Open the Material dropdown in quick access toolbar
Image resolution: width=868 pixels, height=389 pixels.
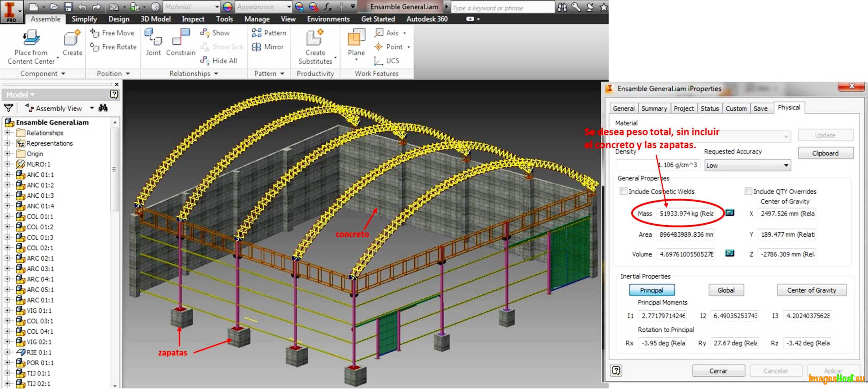tap(217, 7)
